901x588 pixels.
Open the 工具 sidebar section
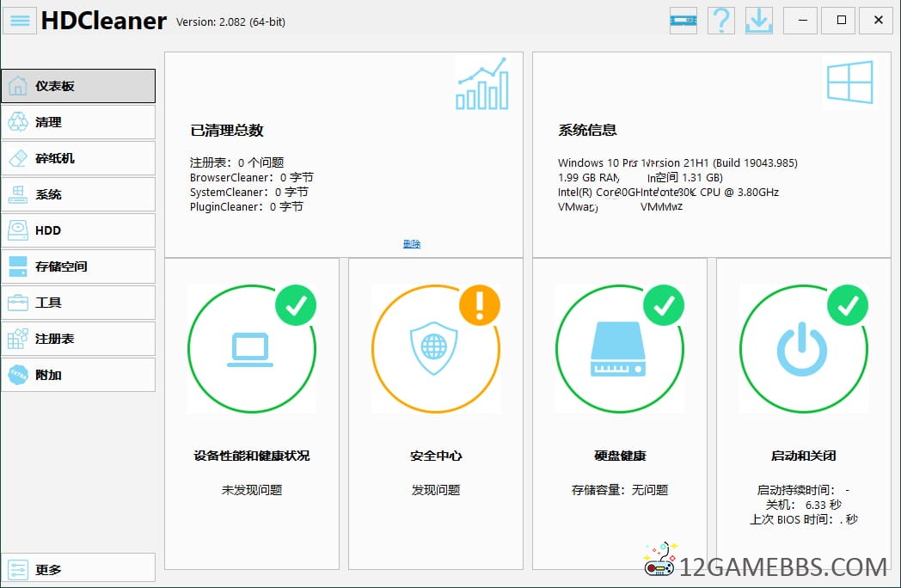(x=78, y=303)
